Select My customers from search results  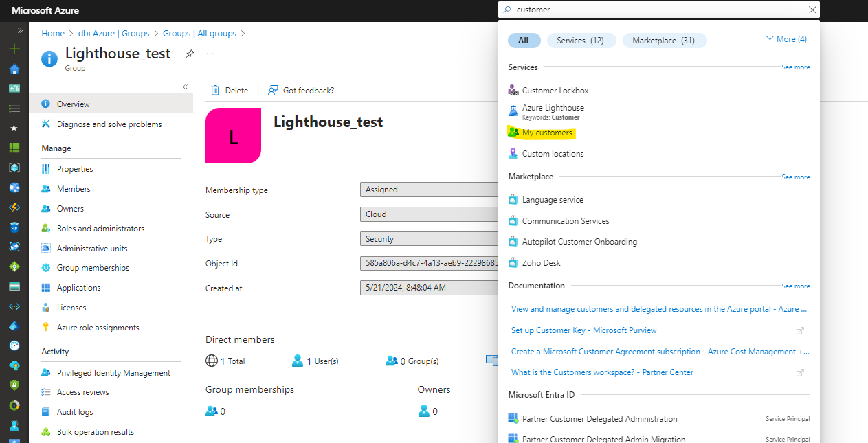point(546,133)
